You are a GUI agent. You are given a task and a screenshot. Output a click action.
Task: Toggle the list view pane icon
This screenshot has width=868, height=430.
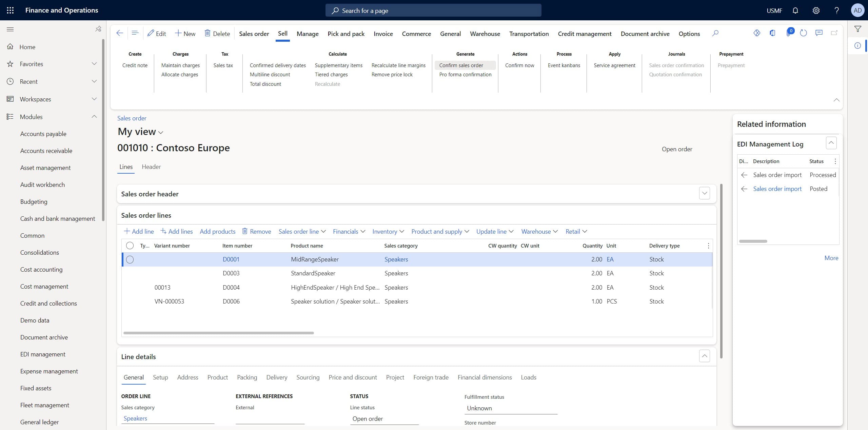135,33
